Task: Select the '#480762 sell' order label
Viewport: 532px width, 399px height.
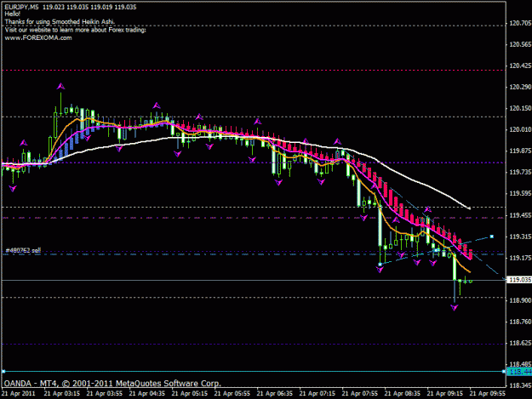Action: point(23,250)
